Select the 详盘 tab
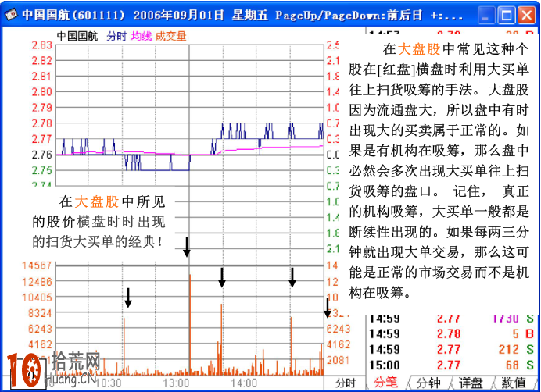 (x=471, y=383)
